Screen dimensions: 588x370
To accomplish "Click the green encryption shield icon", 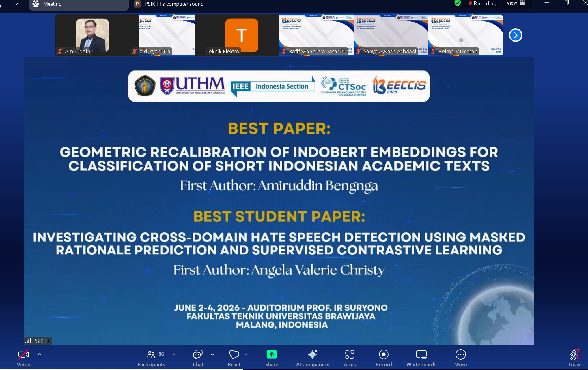I will 458,3.
